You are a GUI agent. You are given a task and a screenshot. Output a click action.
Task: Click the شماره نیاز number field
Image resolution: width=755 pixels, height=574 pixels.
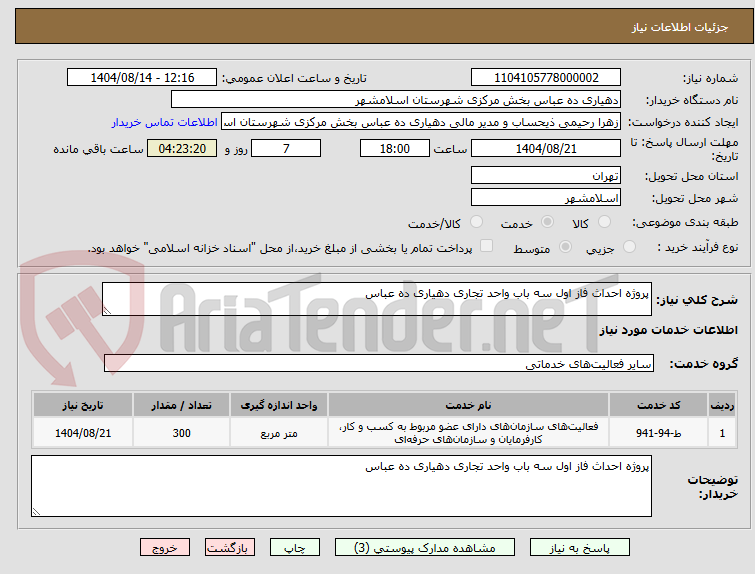(x=546, y=78)
